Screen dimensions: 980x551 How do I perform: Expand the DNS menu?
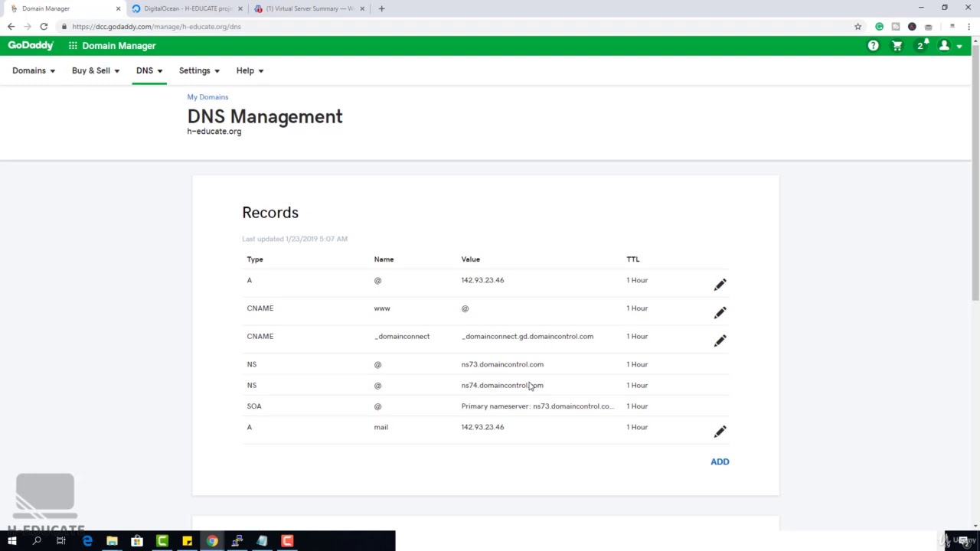tap(149, 70)
